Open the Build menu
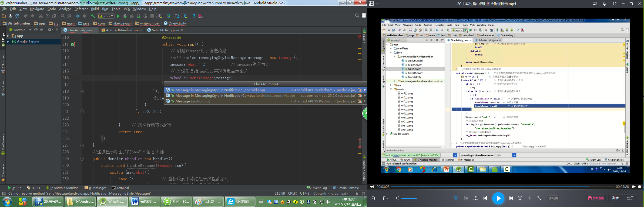This screenshot has width=644, height=207. (x=95, y=9)
